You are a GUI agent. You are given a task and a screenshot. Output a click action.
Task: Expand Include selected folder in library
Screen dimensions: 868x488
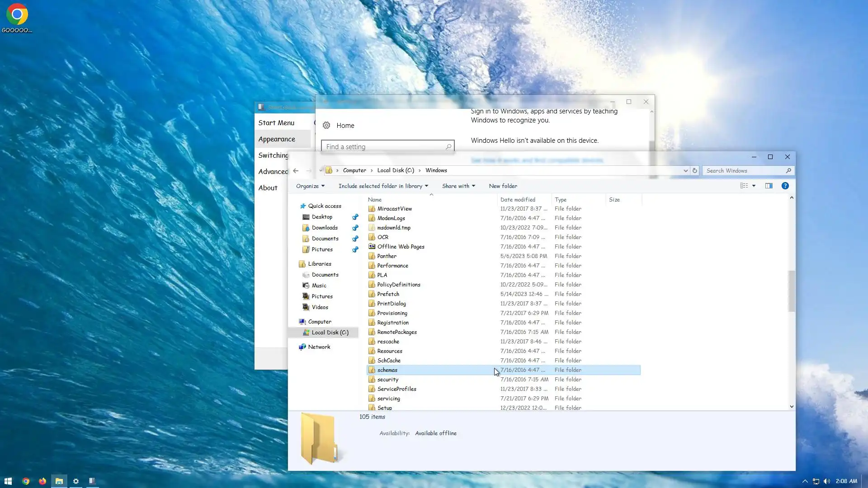click(x=383, y=186)
